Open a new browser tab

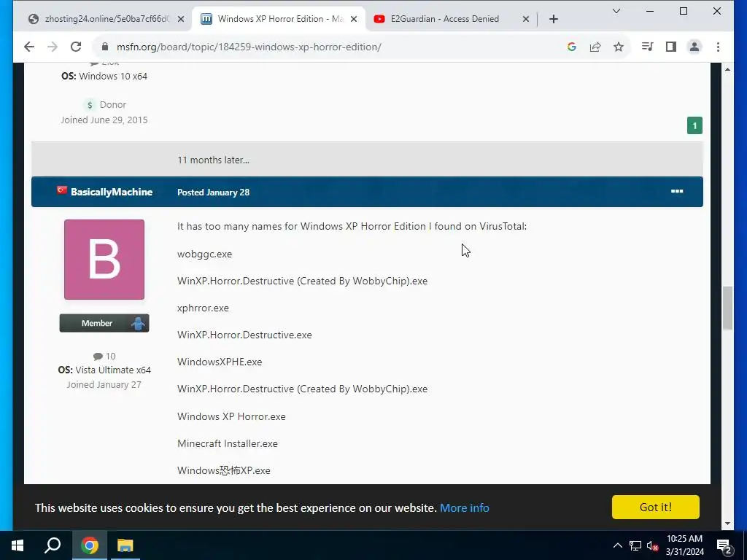553,19
